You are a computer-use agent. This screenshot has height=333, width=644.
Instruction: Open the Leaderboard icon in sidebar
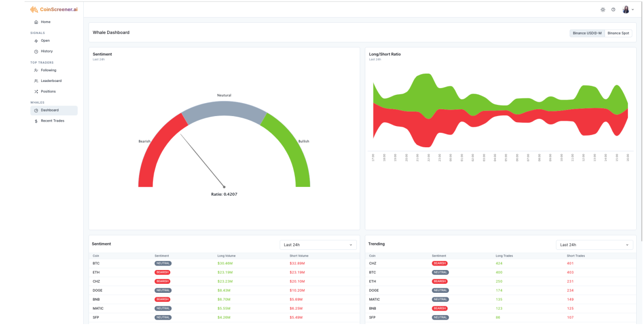tap(36, 81)
